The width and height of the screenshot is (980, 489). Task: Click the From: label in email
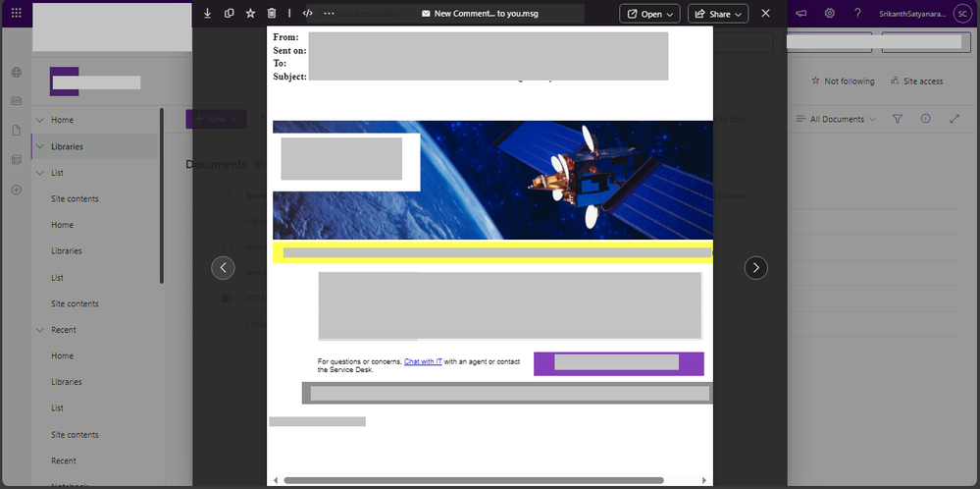point(285,37)
